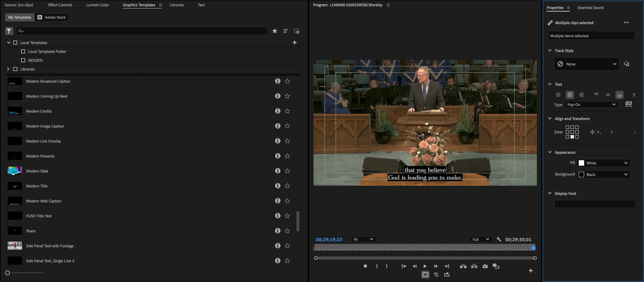
Task: Click the Adobe Stock button
Action: tap(52, 17)
